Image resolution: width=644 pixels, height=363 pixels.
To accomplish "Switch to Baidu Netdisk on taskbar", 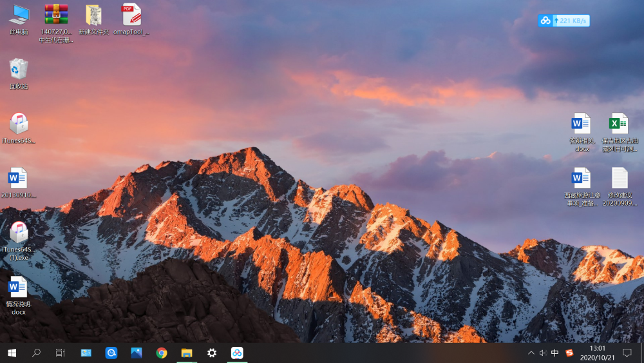I will [237, 353].
